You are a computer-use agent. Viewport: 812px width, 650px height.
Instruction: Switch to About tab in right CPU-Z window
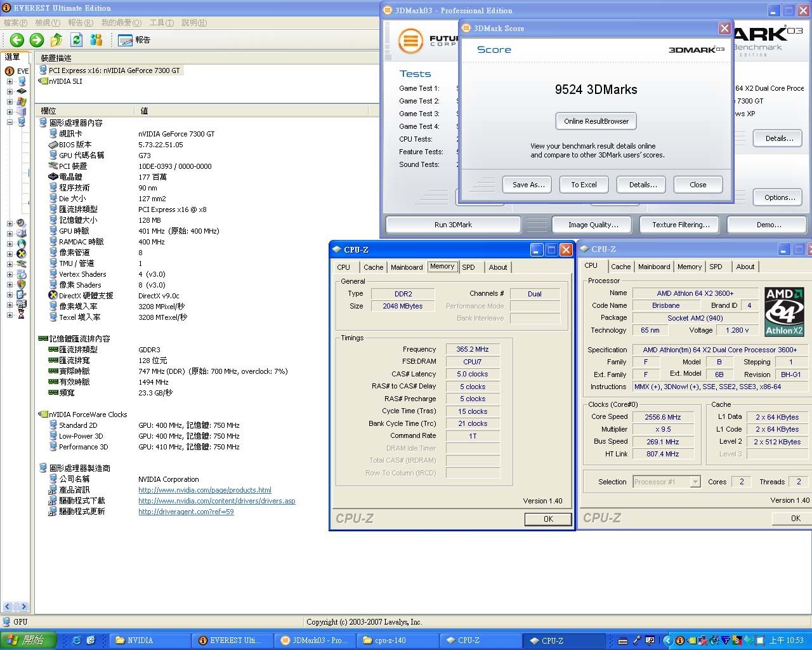tap(745, 267)
